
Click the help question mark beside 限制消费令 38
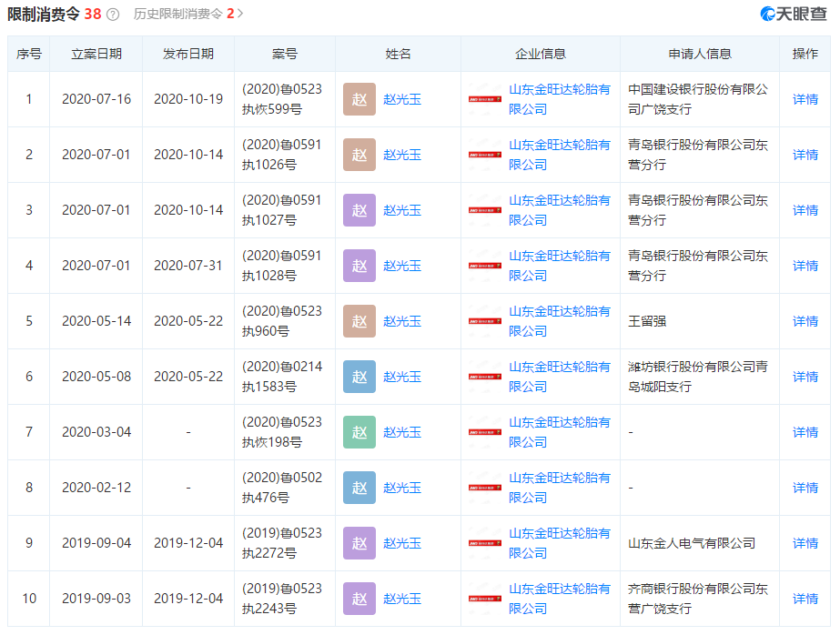pyautogui.click(x=113, y=15)
